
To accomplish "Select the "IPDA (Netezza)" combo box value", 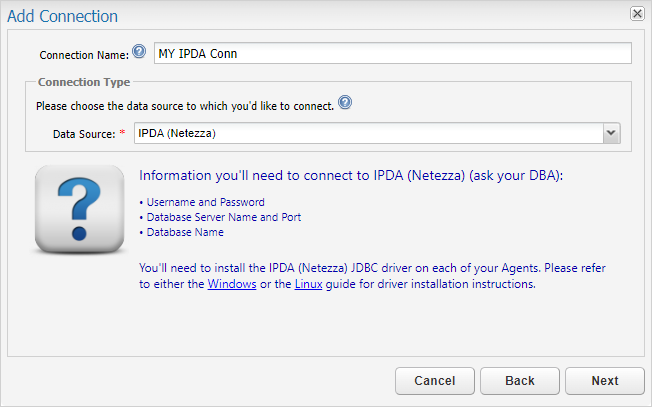I will coord(368,133).
